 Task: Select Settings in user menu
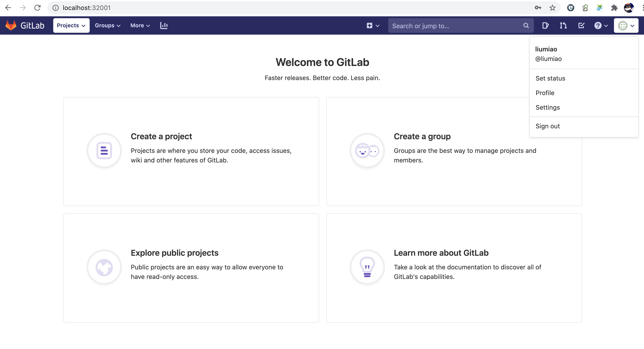(548, 107)
